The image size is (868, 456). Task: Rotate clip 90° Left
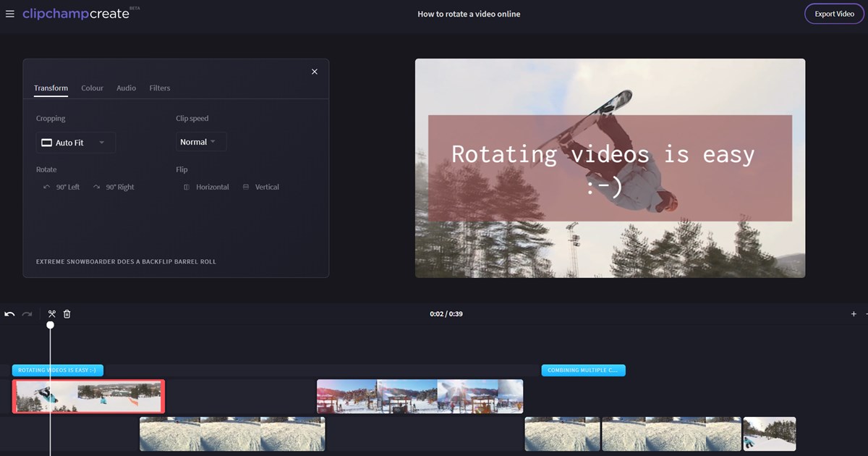tap(61, 187)
